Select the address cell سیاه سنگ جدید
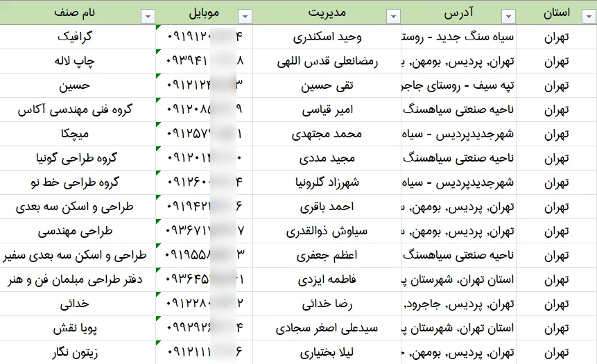This screenshot has height=364, width=597. [x=459, y=37]
